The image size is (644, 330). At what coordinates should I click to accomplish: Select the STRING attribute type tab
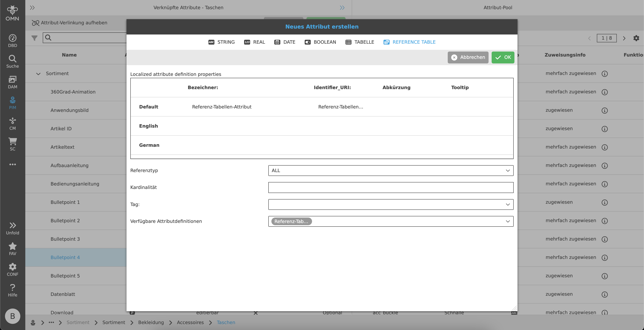221,42
